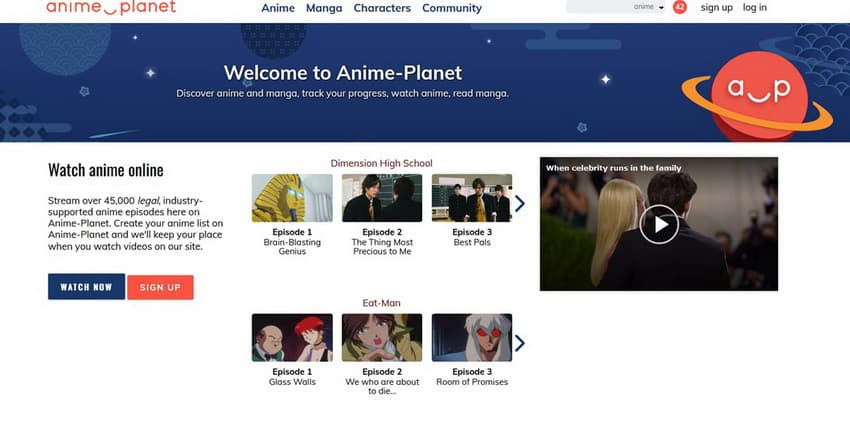Play the celebrity family video
Screen dimensions: 850x423
pyautogui.click(x=659, y=224)
